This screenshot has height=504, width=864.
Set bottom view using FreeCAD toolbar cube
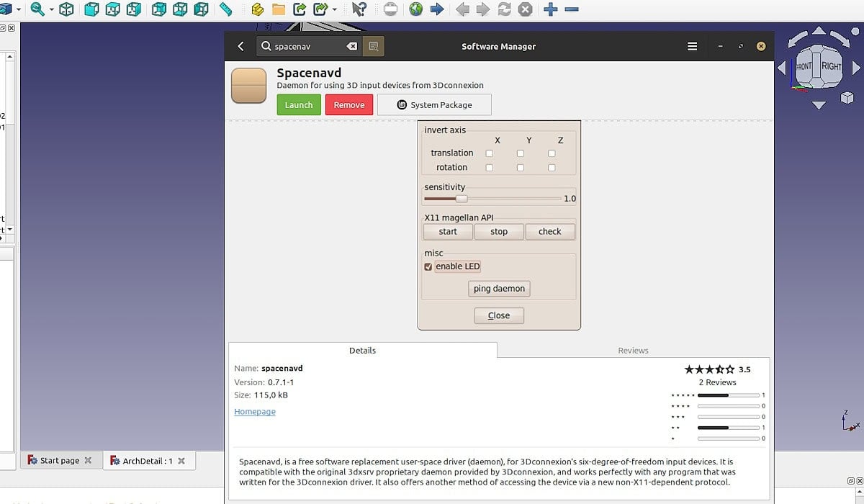click(x=180, y=9)
